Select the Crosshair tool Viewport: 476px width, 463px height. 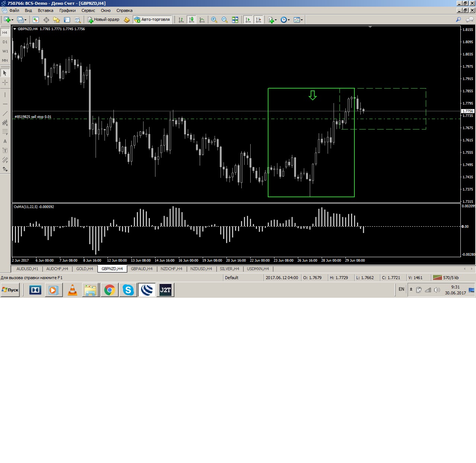(5, 82)
